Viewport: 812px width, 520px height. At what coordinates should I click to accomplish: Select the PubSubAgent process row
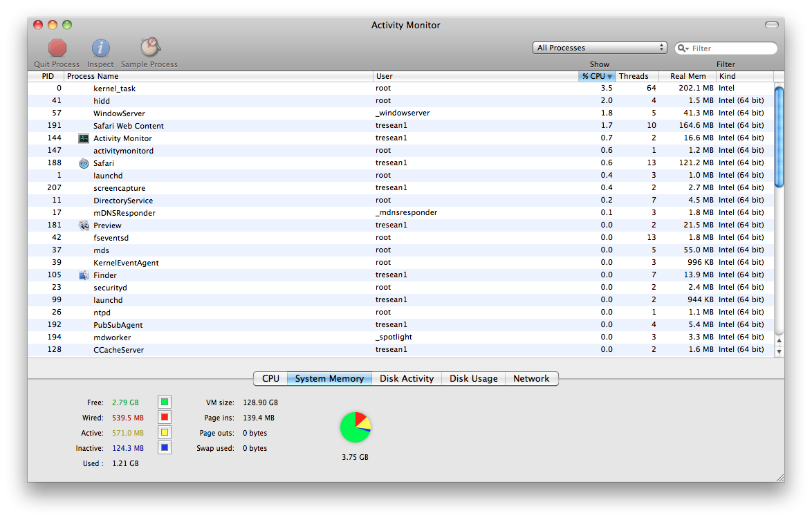coord(401,325)
